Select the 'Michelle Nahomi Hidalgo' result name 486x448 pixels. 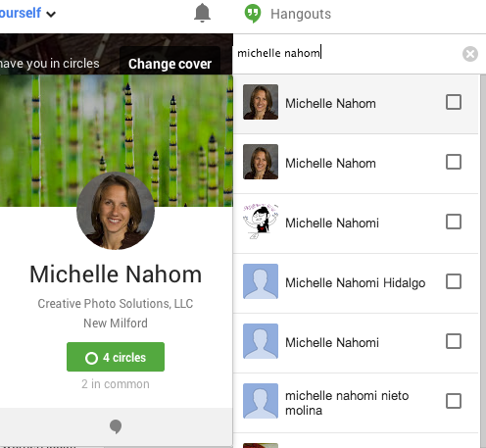click(x=356, y=282)
